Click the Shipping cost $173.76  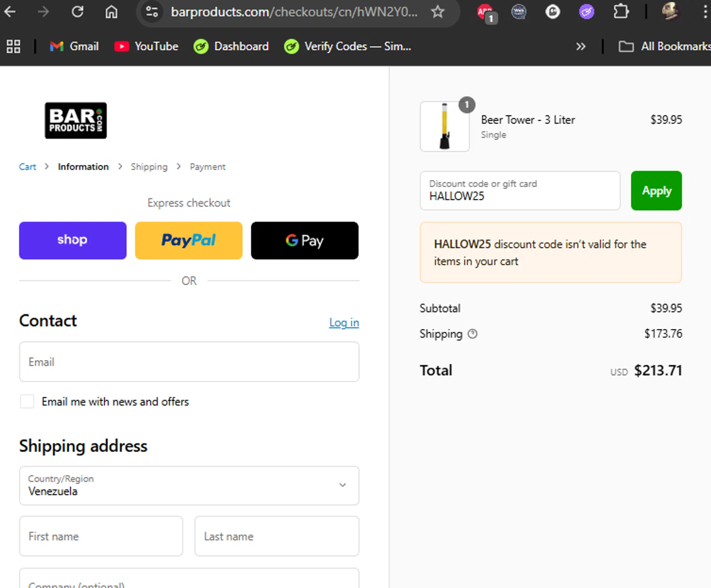(663, 334)
